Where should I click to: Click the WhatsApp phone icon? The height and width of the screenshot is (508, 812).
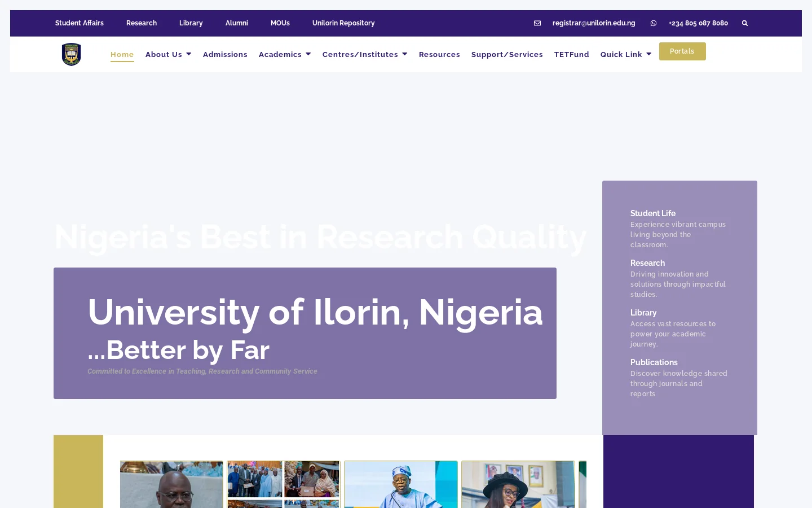(x=654, y=23)
